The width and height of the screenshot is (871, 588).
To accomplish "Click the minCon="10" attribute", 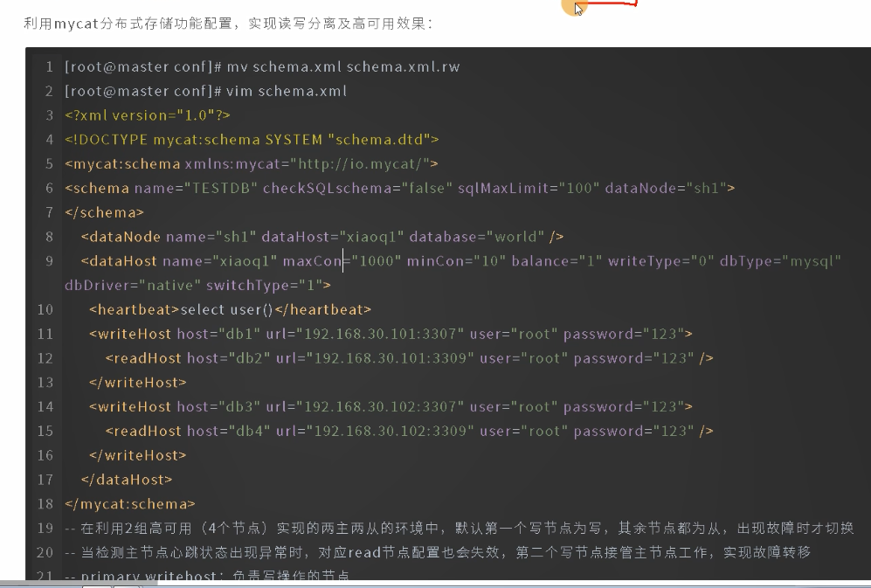I will (x=456, y=261).
